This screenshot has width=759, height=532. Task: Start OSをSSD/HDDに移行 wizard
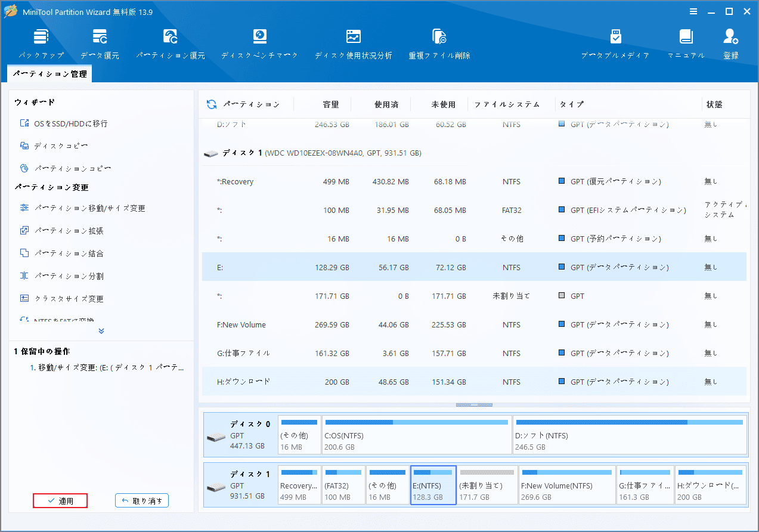tap(64, 123)
